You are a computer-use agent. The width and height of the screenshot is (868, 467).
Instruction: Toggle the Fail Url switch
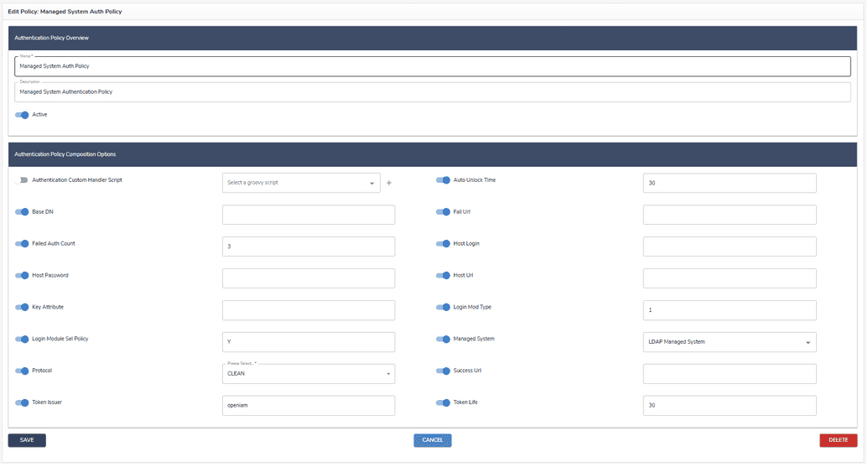click(444, 212)
